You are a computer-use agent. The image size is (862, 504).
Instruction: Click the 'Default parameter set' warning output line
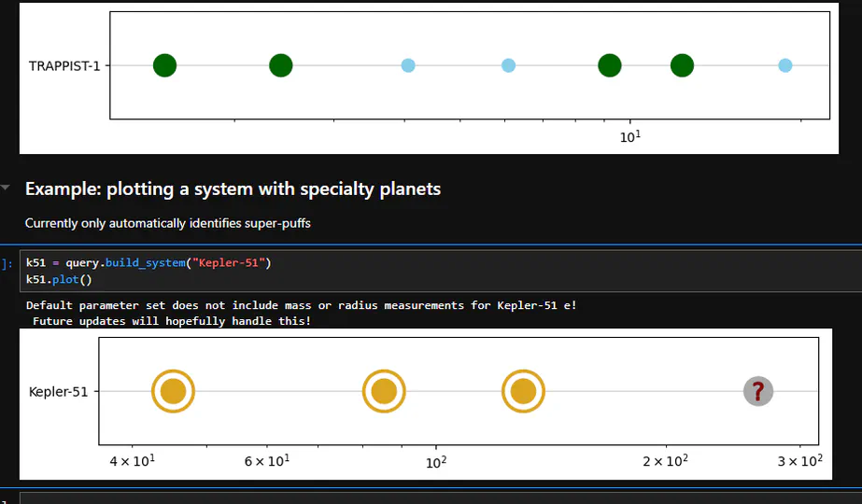302,305
